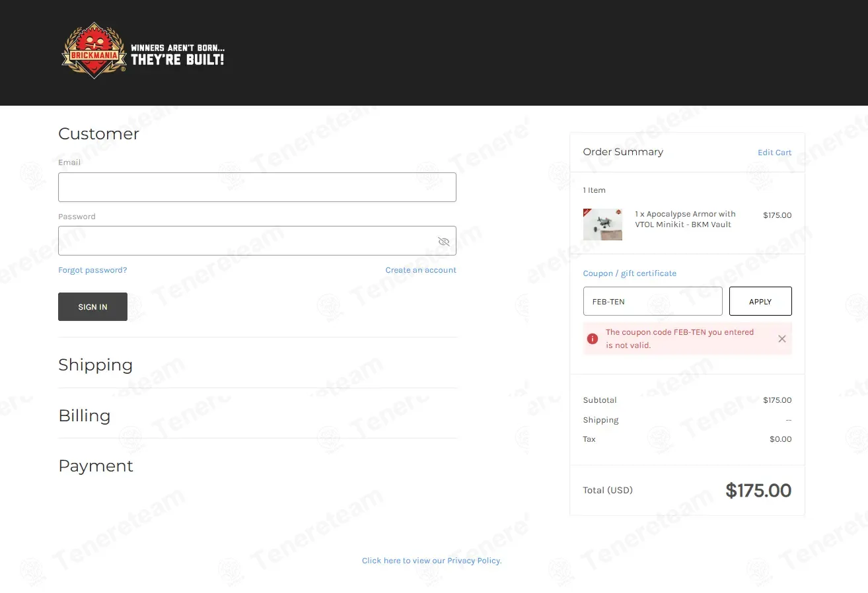This screenshot has height=593, width=868.
Task: Collapse the Coupon / gift certificate section
Action: 630,273
